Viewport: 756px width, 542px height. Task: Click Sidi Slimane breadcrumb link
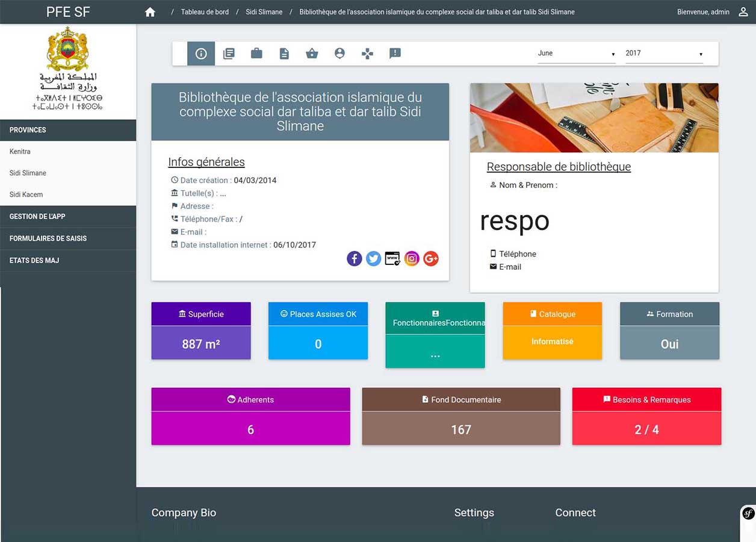coord(264,12)
